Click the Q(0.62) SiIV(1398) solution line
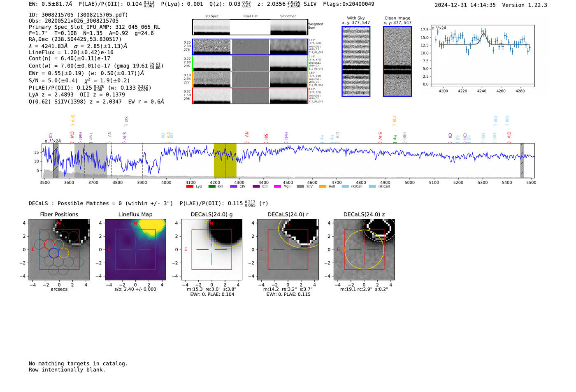Screen dimensions: 576x392 96,102
